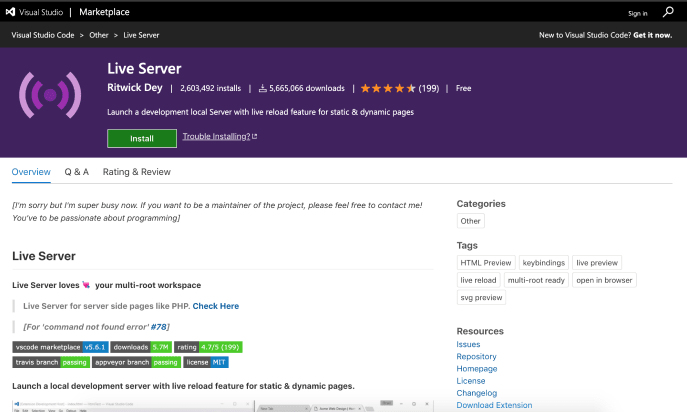This screenshot has width=687, height=412.
Task: Select the Other category tag
Action: click(471, 221)
